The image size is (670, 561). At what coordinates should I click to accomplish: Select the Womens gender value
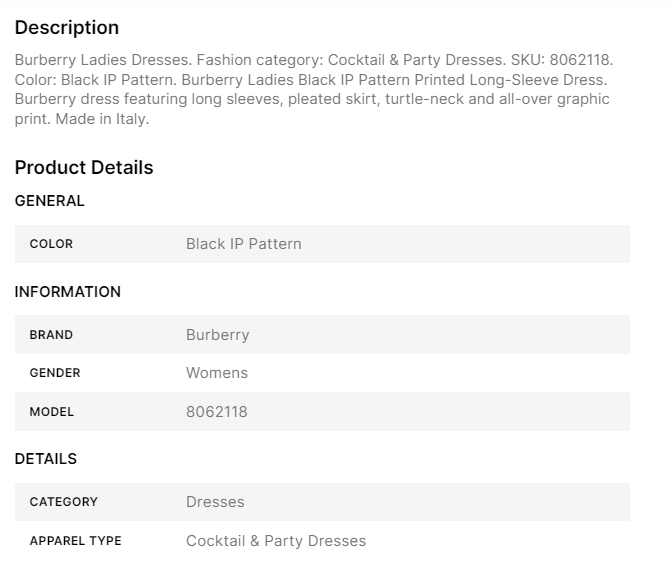pyautogui.click(x=216, y=373)
